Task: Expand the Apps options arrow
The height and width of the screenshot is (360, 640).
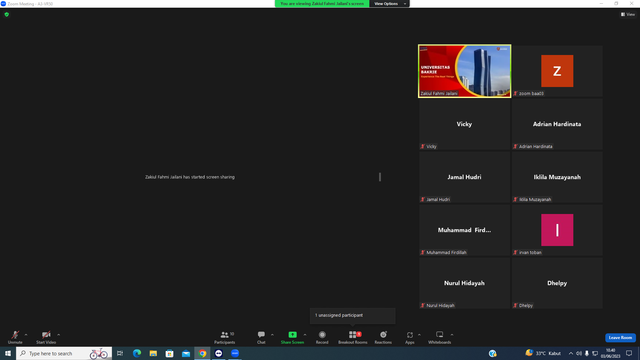Action: click(x=419, y=335)
